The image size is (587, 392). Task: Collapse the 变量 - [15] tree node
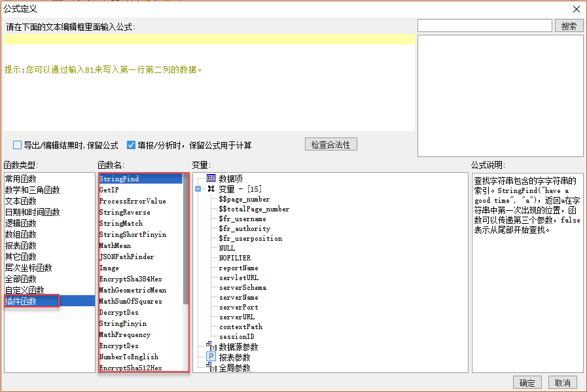pyautogui.click(x=198, y=189)
